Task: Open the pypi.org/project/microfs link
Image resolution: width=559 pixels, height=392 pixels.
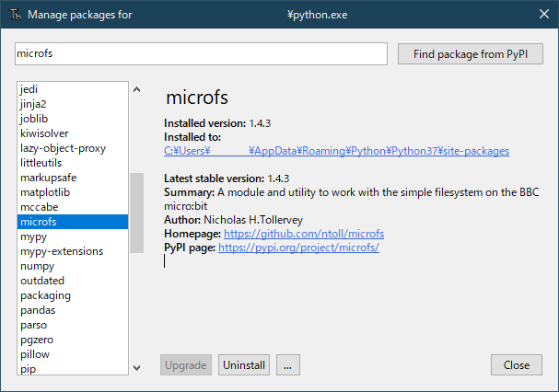Action: pyautogui.click(x=298, y=248)
